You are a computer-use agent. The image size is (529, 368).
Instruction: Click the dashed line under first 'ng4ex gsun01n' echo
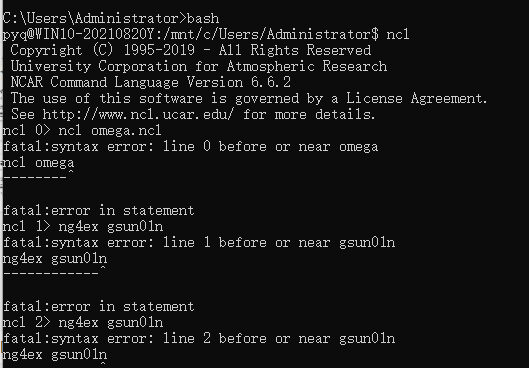pyautogui.click(x=51, y=273)
